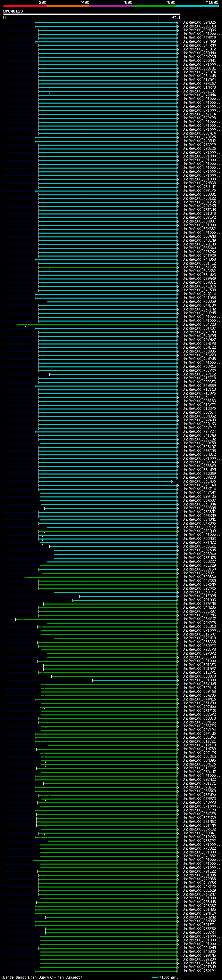Click hit label UniRef100_A7NZI9
This screenshot has width=222, height=980.
click(x=199, y=38)
